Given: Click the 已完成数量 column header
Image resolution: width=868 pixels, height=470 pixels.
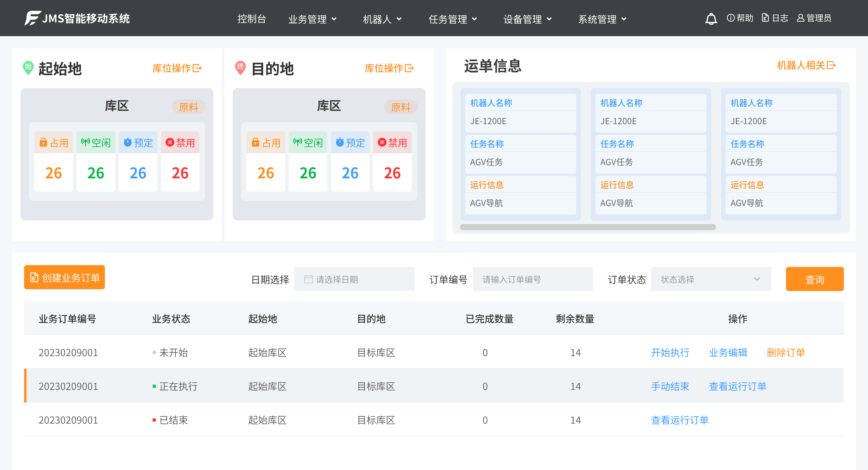Looking at the screenshot, I should (x=489, y=318).
